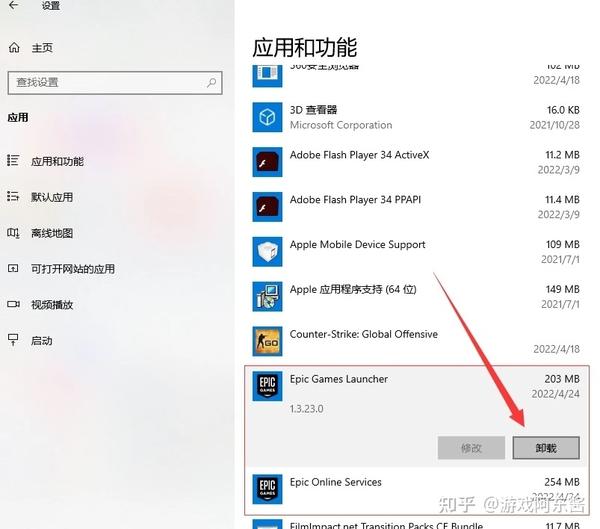Click the 16.0 KB size value
Screen dimensions: 600x529
pyautogui.click(x=563, y=110)
